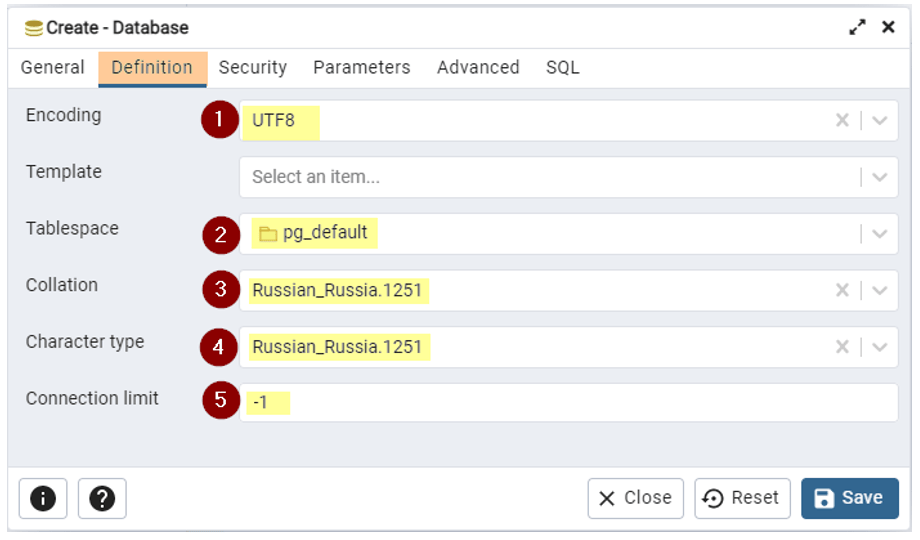Image resolution: width=920 pixels, height=540 pixels.
Task: Click the database icon in title bar
Action: tap(33, 28)
